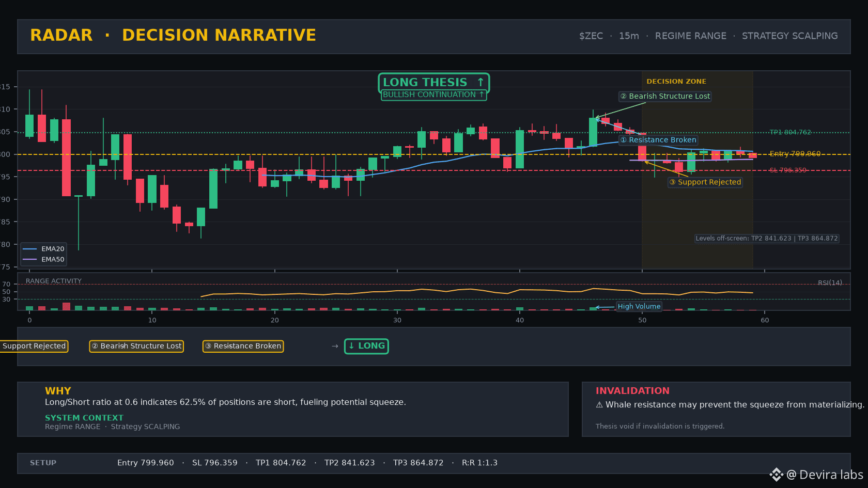Click the RSI(14) label
This screenshot has height=488, width=868.
tap(830, 283)
